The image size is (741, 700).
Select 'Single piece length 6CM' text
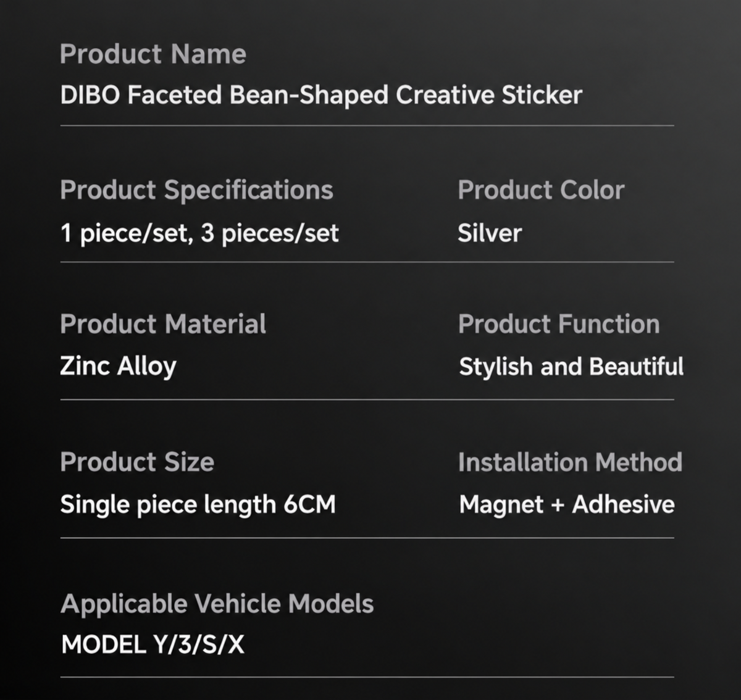[198, 505]
